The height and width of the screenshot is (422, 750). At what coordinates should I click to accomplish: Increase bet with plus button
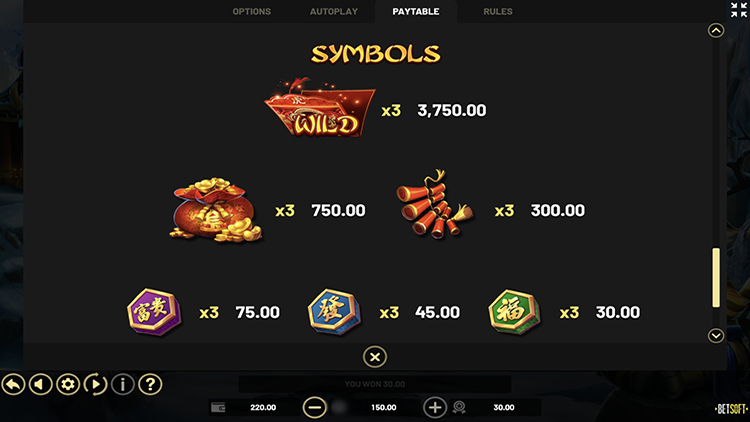point(435,408)
